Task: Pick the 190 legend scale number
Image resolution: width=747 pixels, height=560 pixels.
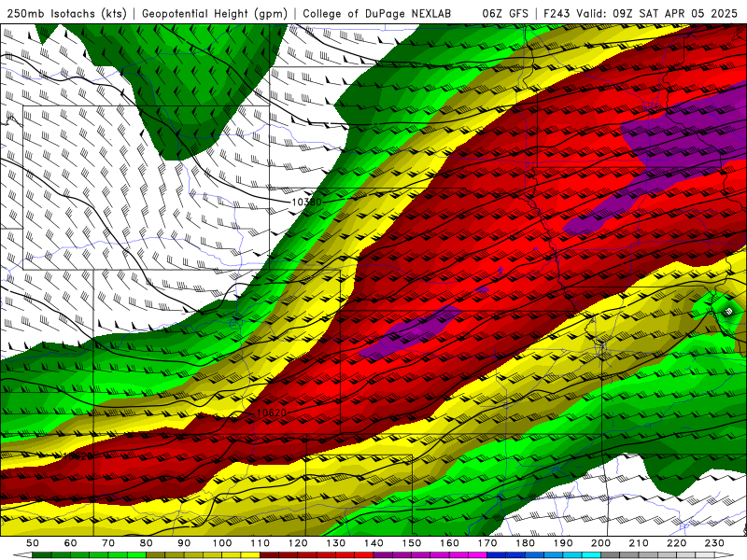Action: point(564,543)
